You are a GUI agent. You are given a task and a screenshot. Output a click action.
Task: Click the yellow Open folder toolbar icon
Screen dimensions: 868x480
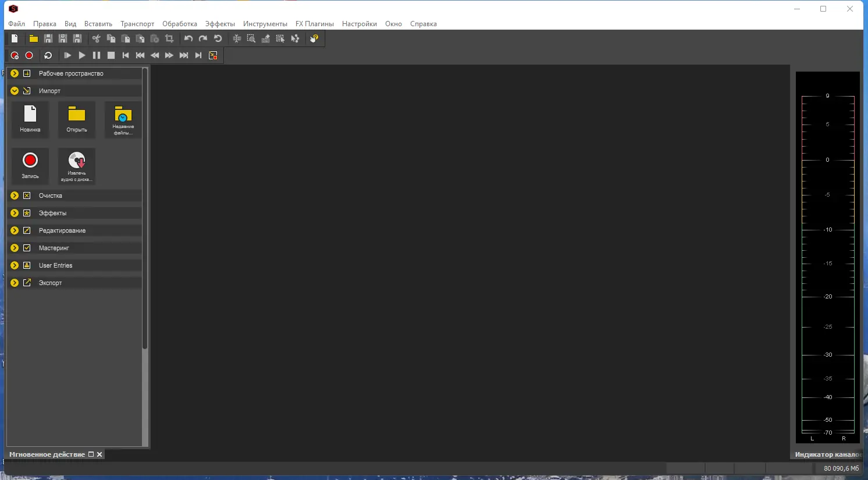coord(34,38)
